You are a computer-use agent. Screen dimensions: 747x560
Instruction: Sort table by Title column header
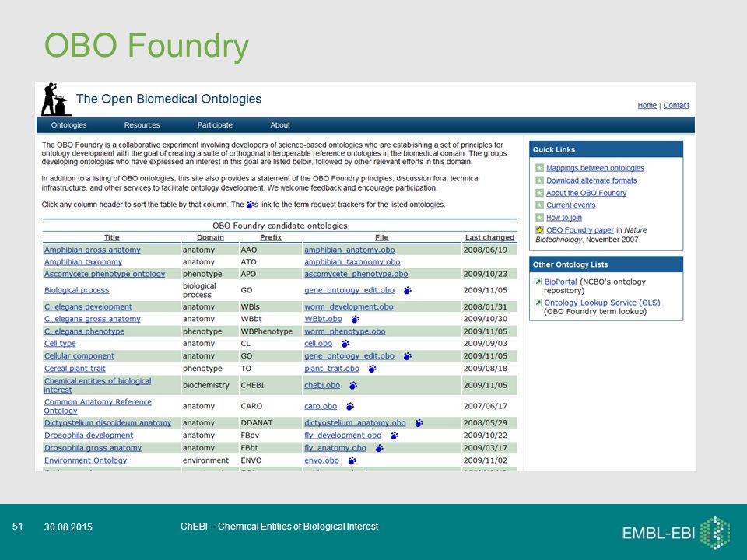[x=112, y=237]
